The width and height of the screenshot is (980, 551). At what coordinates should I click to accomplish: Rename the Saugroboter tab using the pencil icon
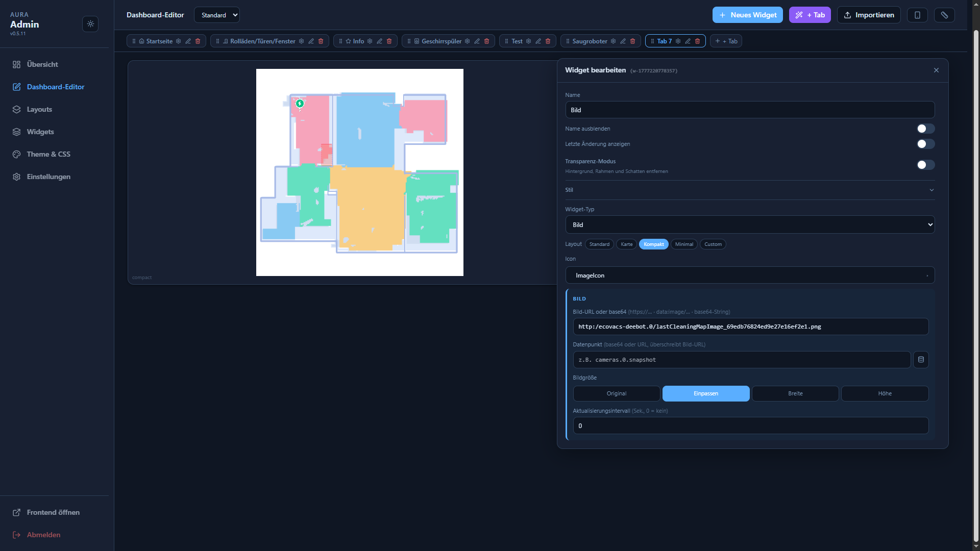pos(623,41)
